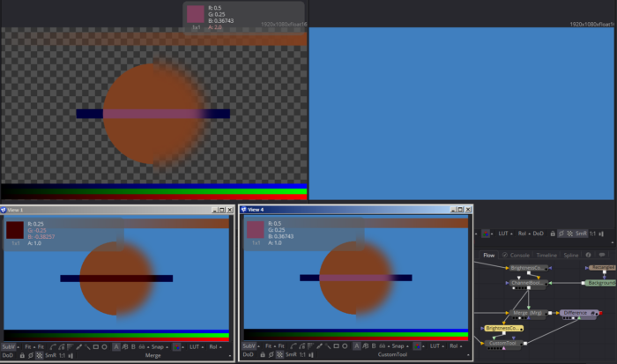Toggle DoD in the main viewer toolbar

click(x=539, y=234)
